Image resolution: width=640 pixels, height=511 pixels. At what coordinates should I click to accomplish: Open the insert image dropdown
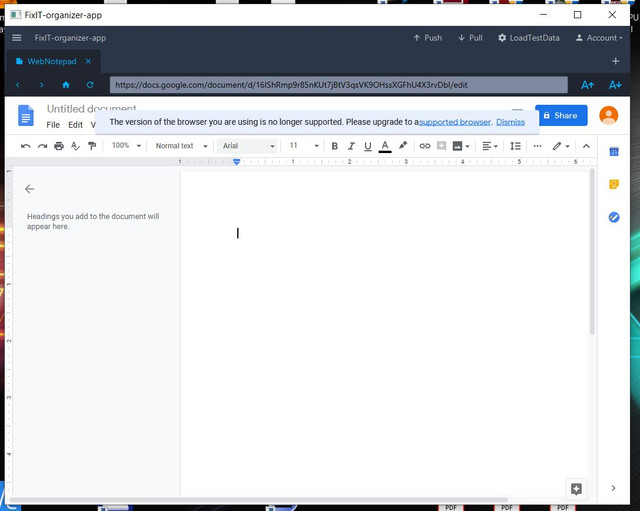[461, 146]
